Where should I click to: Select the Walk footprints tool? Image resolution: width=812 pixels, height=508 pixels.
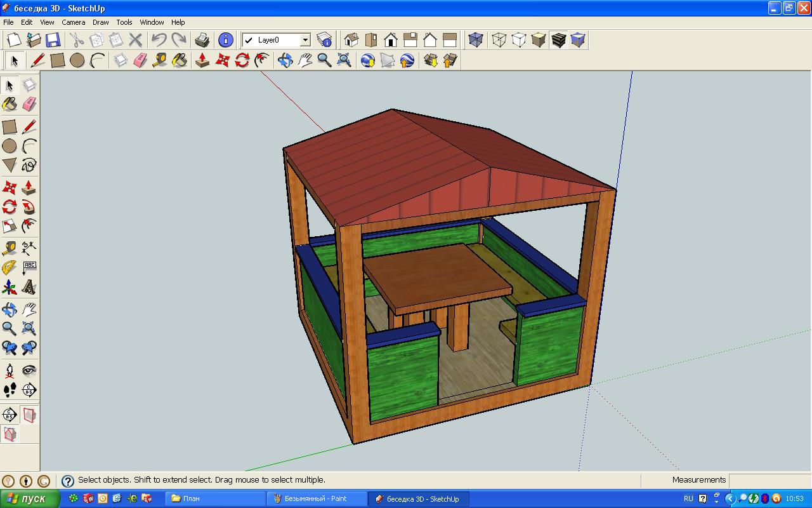pyautogui.click(x=10, y=389)
